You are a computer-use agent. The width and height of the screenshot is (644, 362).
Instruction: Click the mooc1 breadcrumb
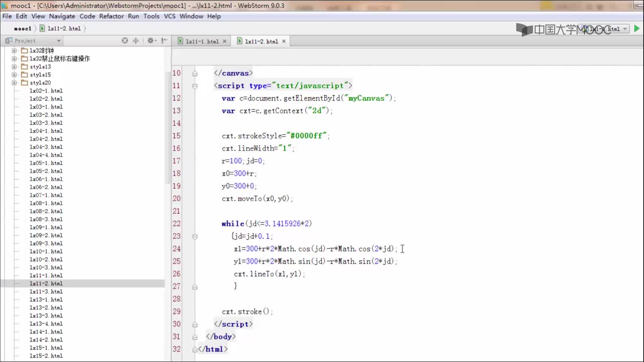click(x=22, y=28)
